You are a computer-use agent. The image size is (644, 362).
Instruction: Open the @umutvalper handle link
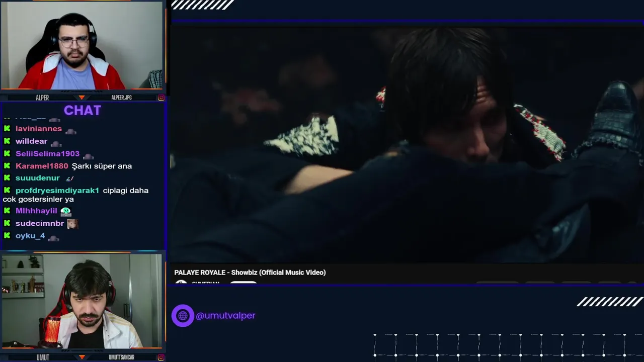tap(225, 316)
